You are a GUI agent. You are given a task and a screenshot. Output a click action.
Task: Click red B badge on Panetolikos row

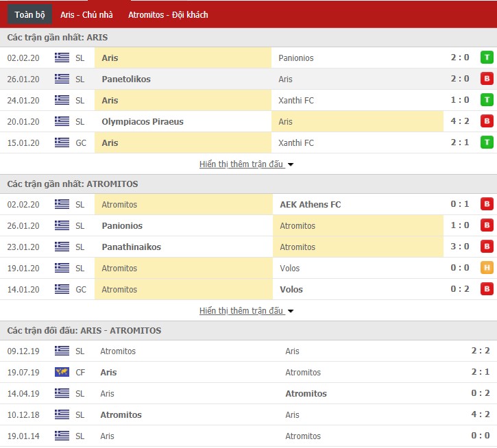pyautogui.click(x=487, y=79)
